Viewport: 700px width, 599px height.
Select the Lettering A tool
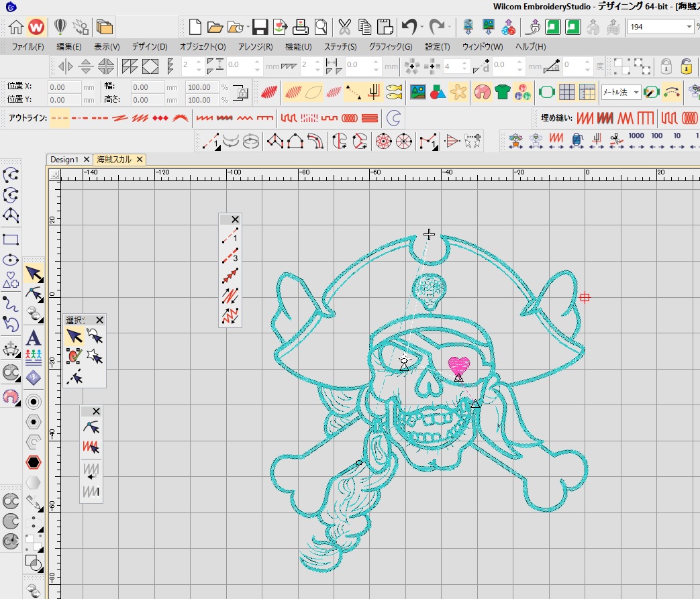coord(34,338)
